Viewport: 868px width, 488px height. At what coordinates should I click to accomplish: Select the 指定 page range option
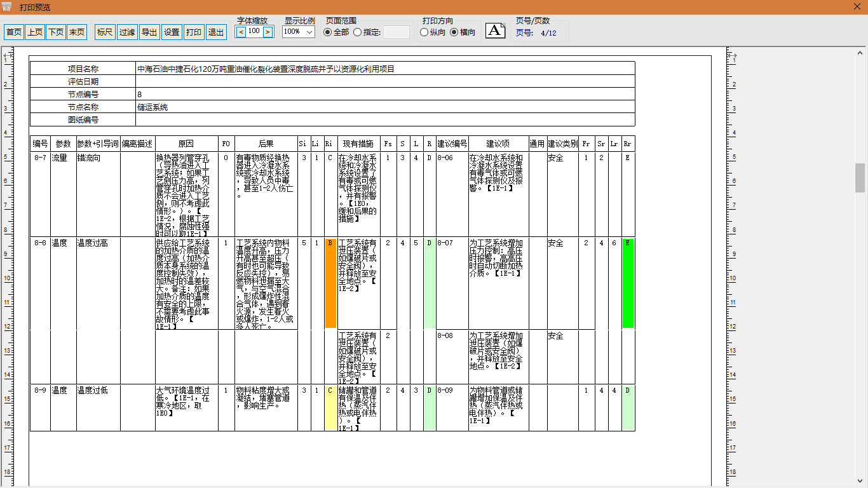(367, 32)
